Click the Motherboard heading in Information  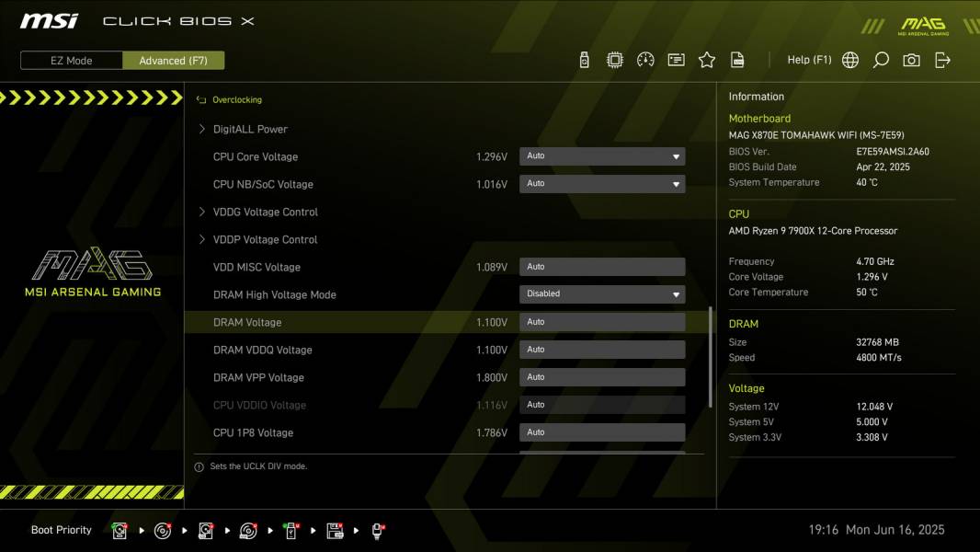click(759, 118)
